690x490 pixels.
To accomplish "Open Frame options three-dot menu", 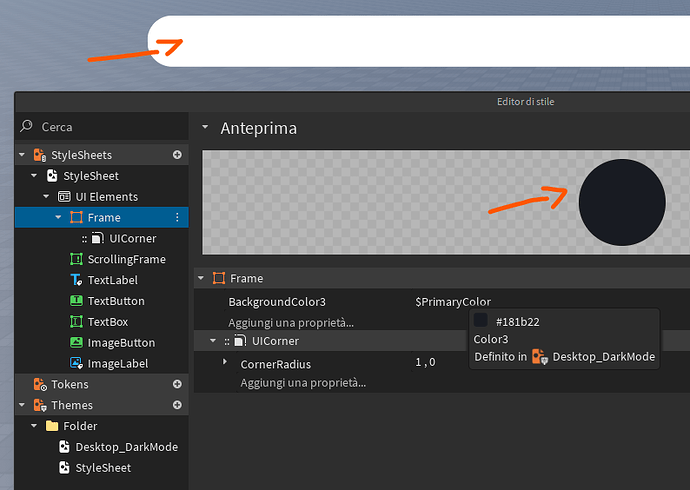I will pyautogui.click(x=177, y=217).
